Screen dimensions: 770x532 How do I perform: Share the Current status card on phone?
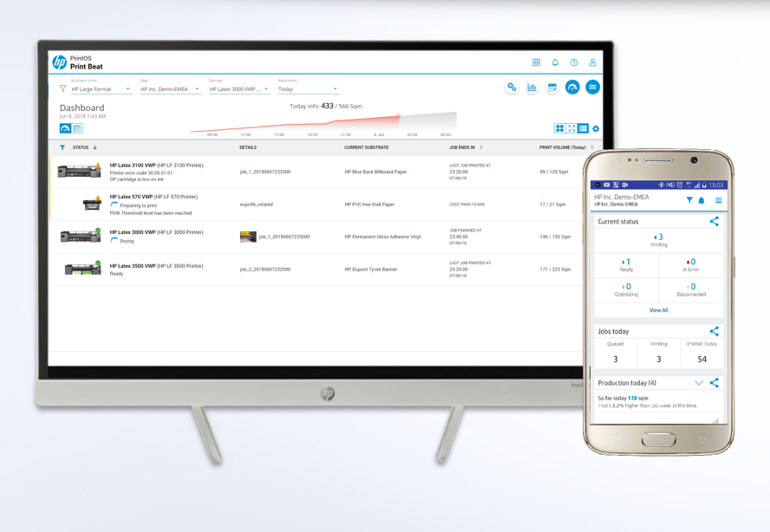[x=714, y=221]
